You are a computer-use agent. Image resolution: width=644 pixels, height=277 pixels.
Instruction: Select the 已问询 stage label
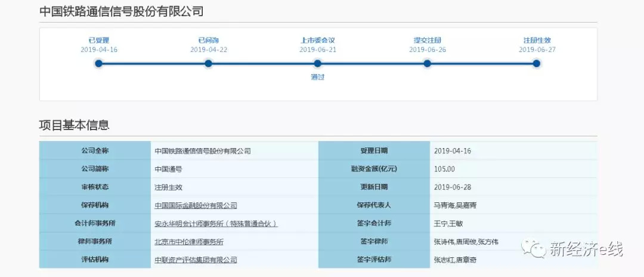[x=209, y=40]
